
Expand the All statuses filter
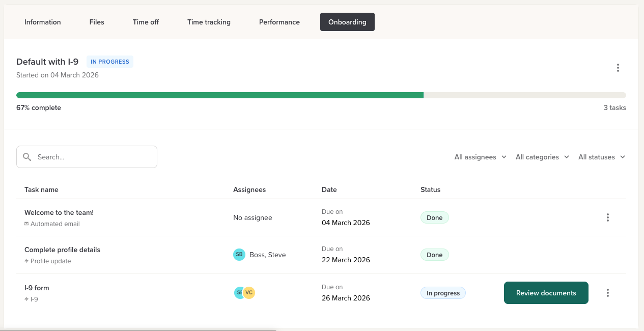601,157
